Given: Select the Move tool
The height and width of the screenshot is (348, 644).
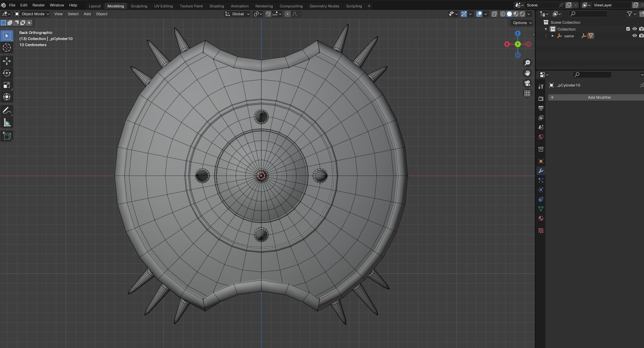Looking at the screenshot, I should 7,61.
